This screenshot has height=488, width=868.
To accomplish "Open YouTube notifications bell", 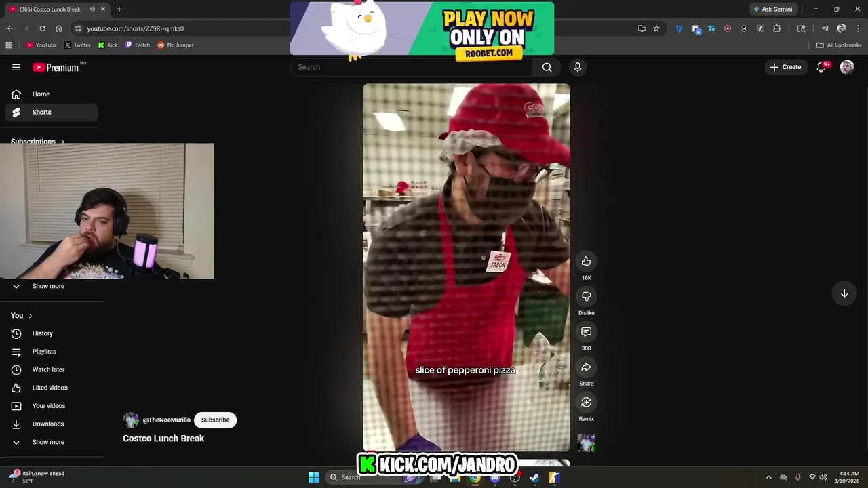I will pyautogui.click(x=822, y=67).
